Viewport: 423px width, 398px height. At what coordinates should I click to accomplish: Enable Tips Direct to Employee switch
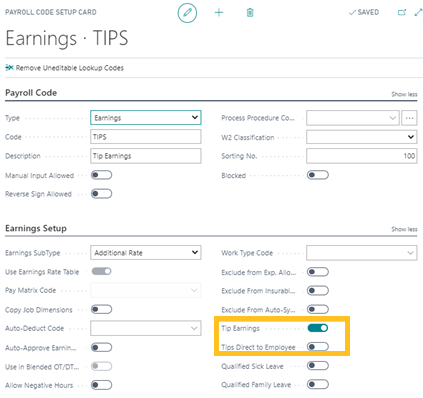click(318, 347)
